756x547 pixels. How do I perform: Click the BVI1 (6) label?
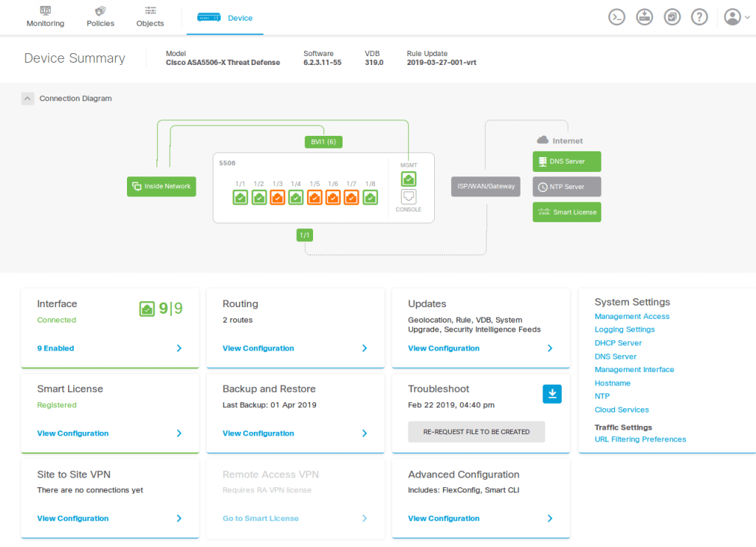[323, 142]
